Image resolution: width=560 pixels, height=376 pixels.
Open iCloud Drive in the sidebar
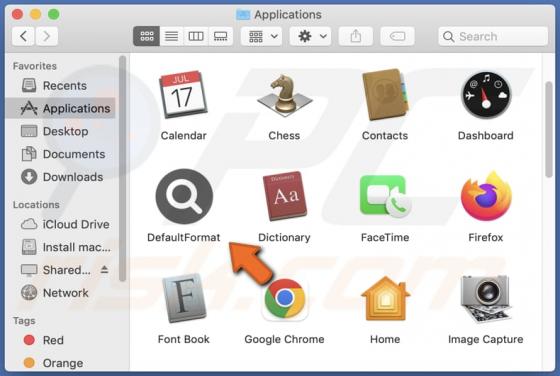[x=61, y=224]
